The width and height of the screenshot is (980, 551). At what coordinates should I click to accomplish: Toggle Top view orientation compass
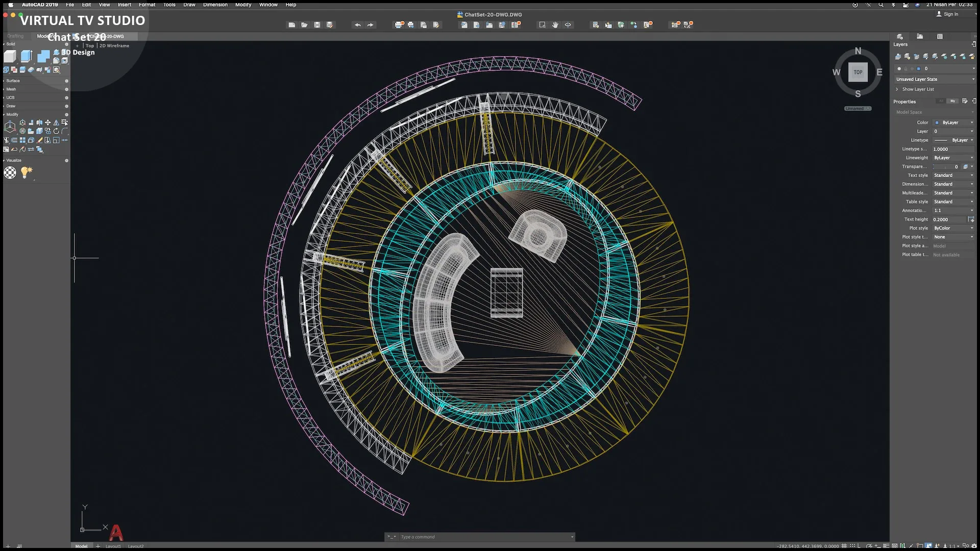pos(858,72)
